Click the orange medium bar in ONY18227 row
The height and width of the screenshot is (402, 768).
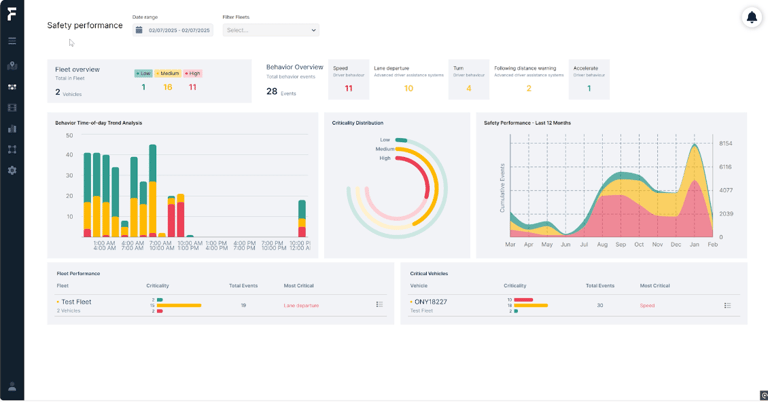531,306
